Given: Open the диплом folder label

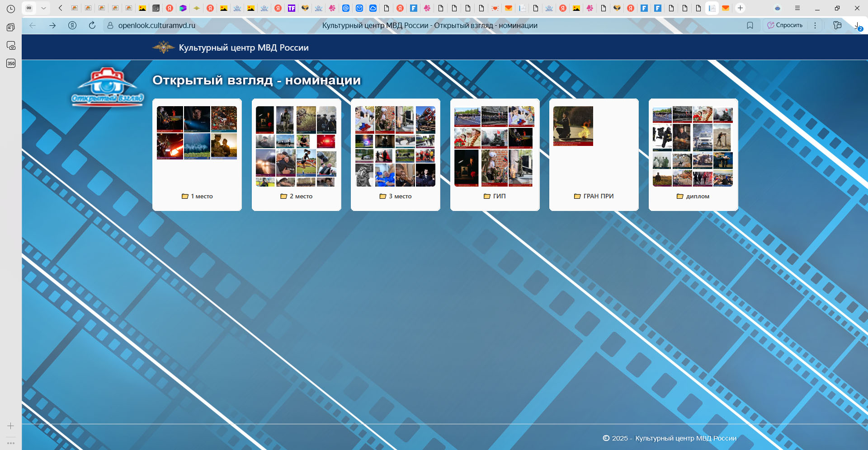Looking at the screenshot, I should pos(693,196).
